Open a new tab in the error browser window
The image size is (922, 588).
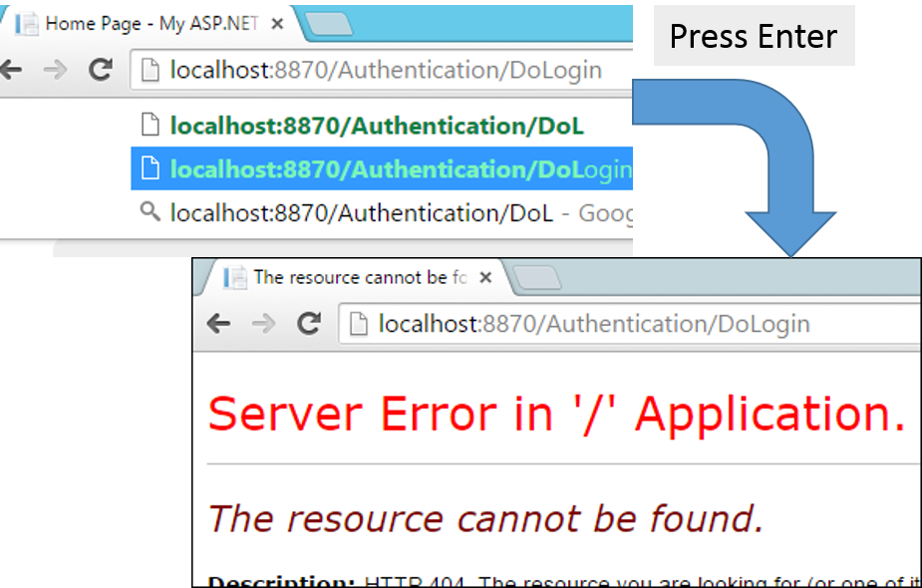pyautogui.click(x=536, y=277)
